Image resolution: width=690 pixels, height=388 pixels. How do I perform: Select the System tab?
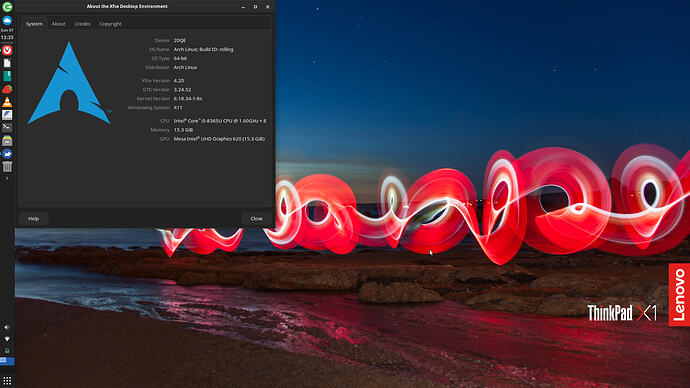34,24
